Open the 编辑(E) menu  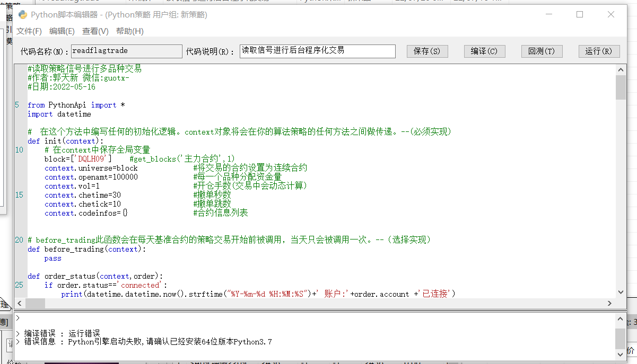[x=62, y=31]
